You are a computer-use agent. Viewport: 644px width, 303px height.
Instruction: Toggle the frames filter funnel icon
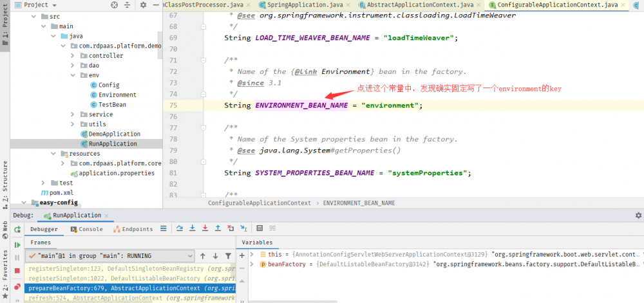click(x=227, y=255)
